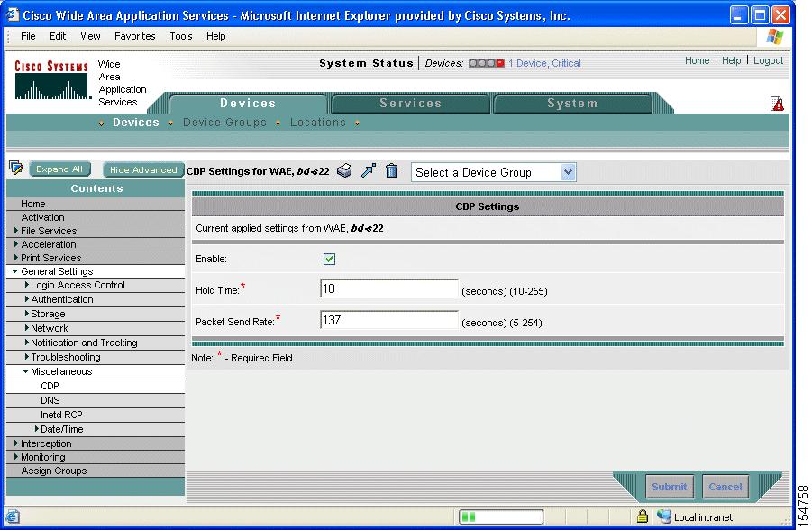Expand the Acceleration section
The width and height of the screenshot is (812, 530).
(x=16, y=244)
